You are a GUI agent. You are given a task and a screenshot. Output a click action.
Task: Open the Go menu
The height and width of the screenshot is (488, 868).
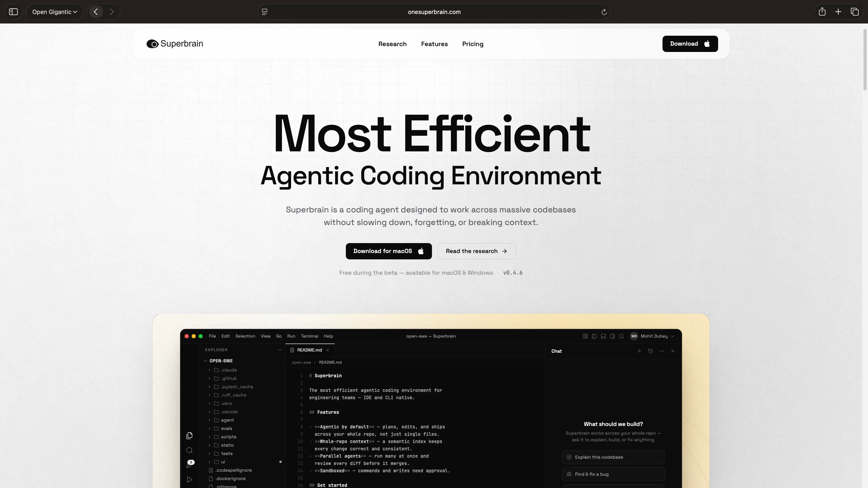(x=279, y=336)
